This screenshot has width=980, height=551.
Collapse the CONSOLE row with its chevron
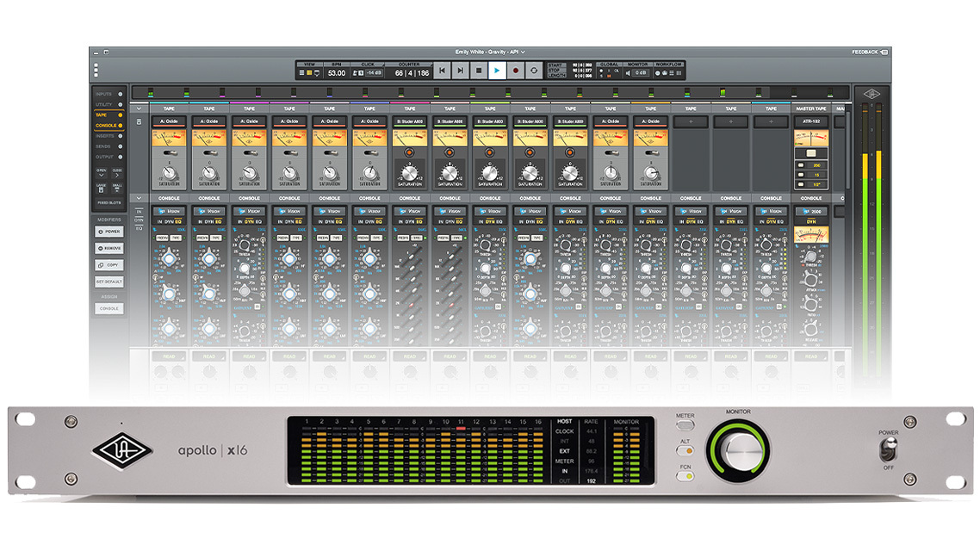pyautogui.click(x=139, y=198)
